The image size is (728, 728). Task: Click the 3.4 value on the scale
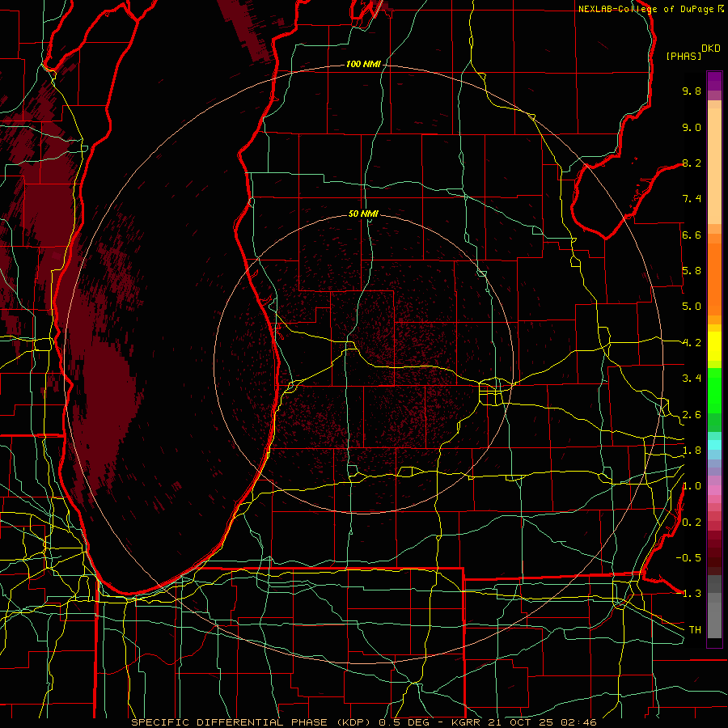pos(692,379)
